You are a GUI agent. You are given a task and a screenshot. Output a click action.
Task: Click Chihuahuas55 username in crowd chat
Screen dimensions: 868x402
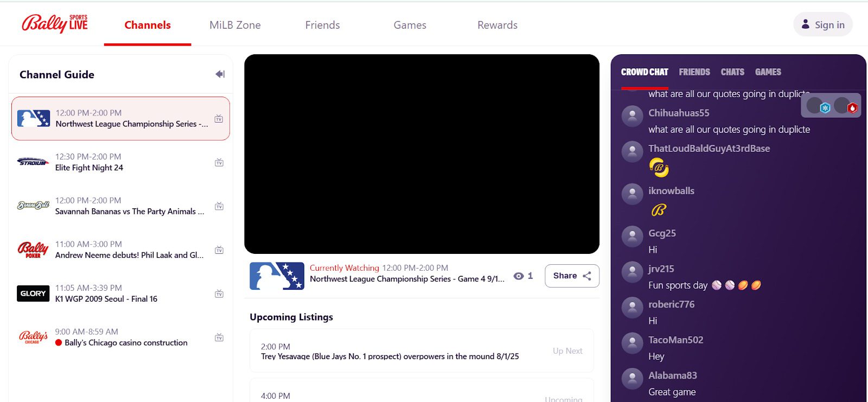pyautogui.click(x=679, y=113)
